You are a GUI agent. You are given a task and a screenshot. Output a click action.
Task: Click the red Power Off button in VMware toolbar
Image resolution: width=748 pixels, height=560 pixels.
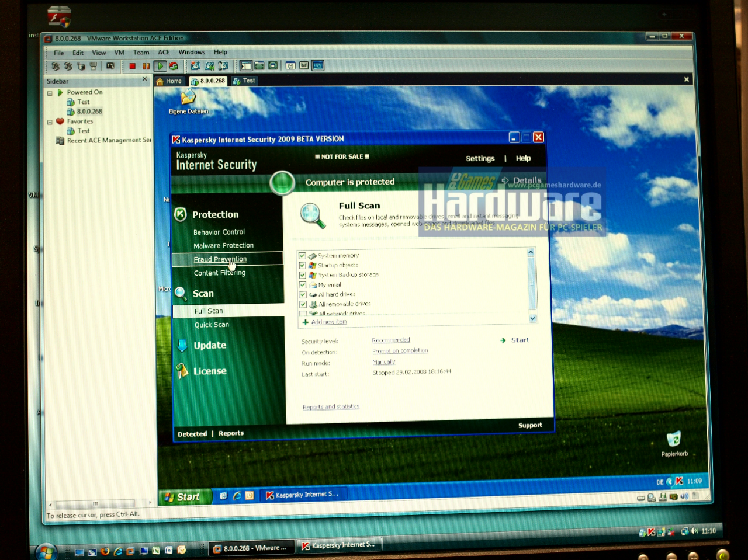point(133,66)
